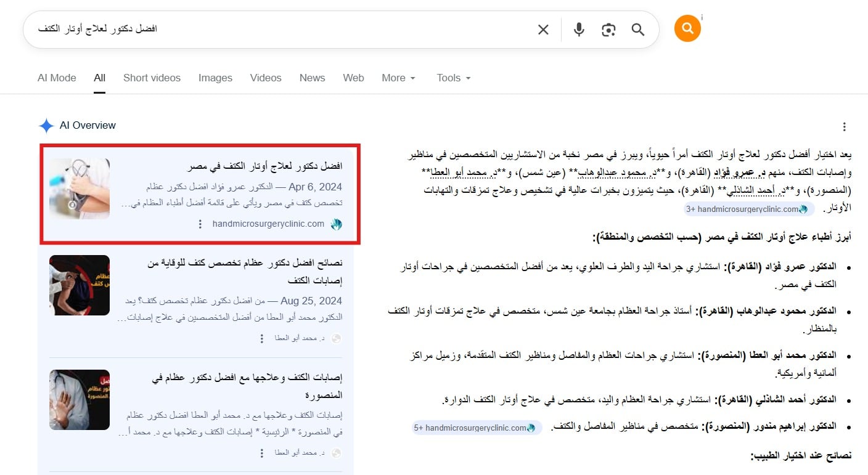
Task: Expand the 5+ handmicrosurgeryclinic.com sources chip
Action: point(477,428)
